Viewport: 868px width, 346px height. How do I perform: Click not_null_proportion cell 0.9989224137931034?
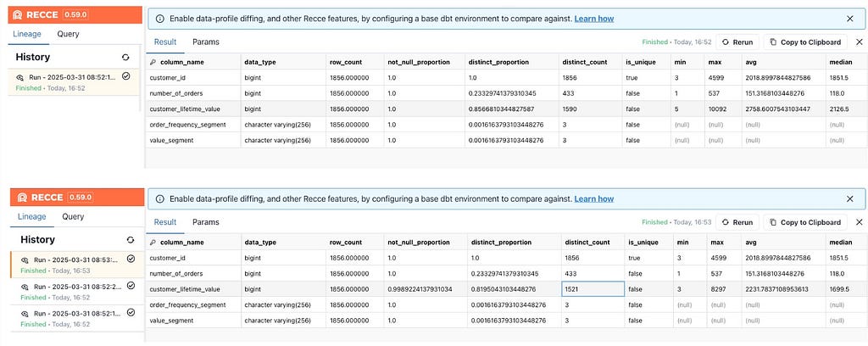(426, 289)
